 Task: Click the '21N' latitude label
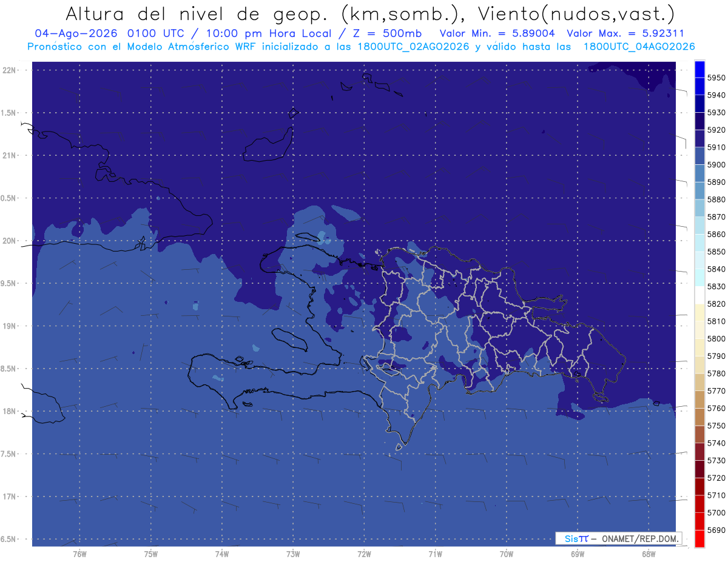point(10,155)
